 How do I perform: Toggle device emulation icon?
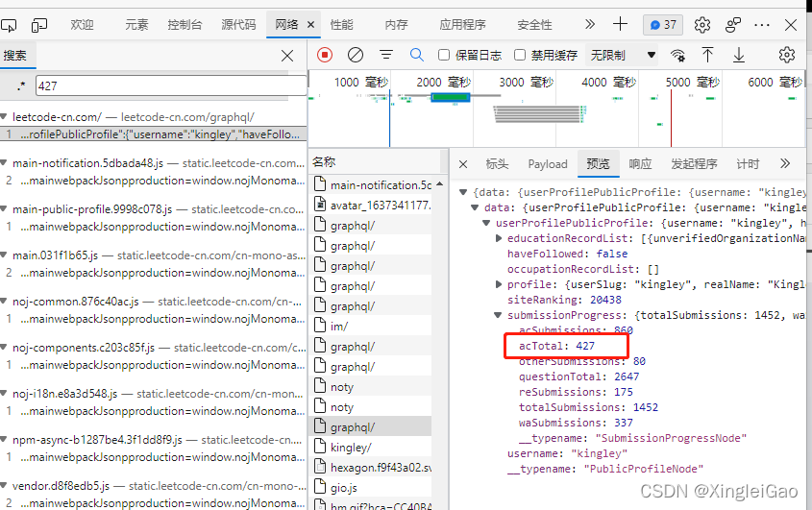click(x=38, y=25)
